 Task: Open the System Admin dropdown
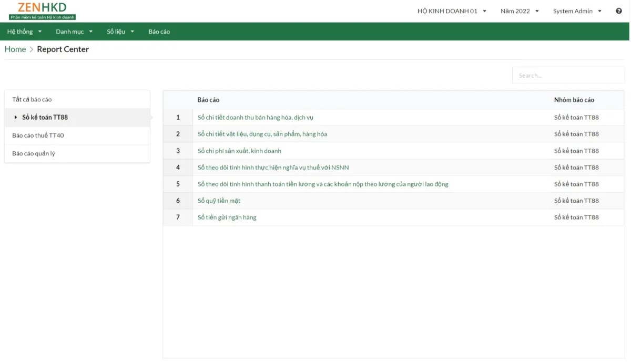click(x=576, y=11)
